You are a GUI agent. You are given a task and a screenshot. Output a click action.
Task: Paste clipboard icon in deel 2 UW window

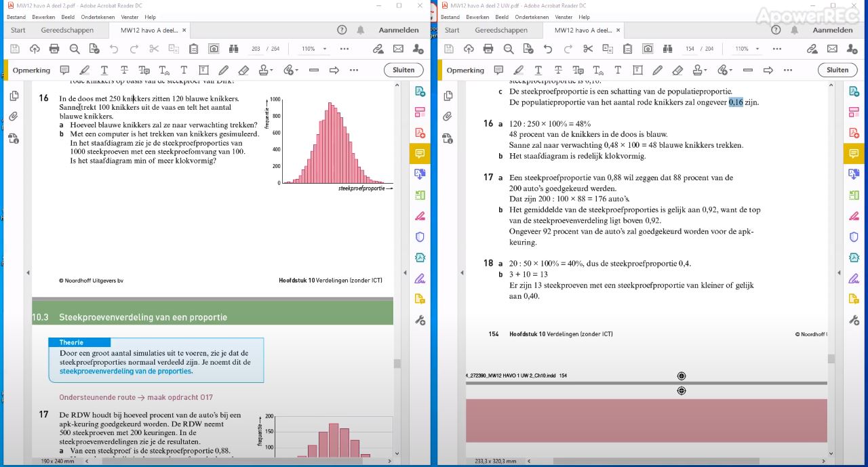(628, 49)
